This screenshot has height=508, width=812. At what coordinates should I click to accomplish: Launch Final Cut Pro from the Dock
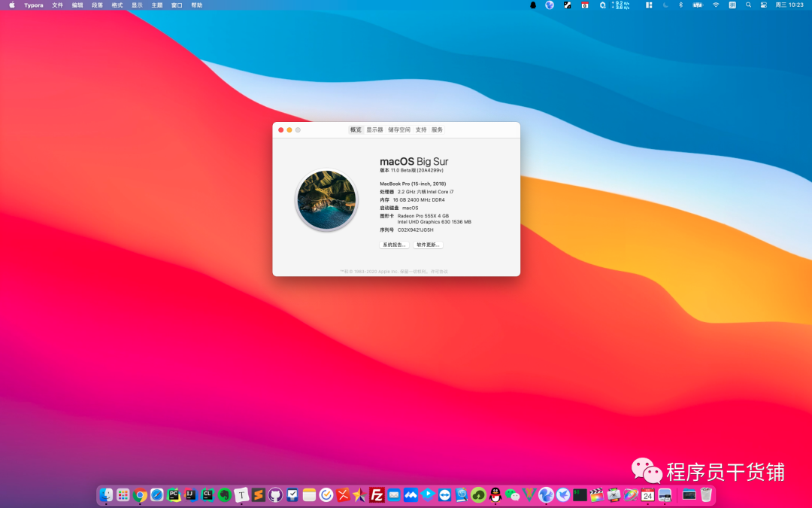[x=596, y=495]
